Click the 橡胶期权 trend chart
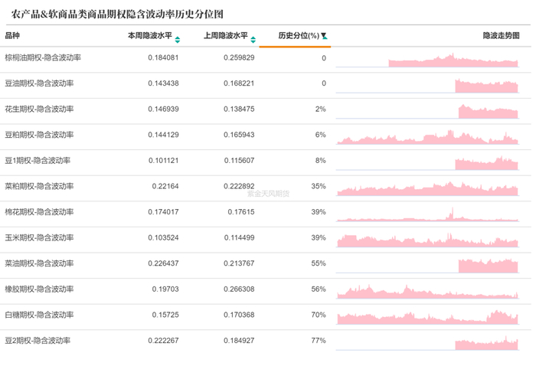 click(427, 291)
